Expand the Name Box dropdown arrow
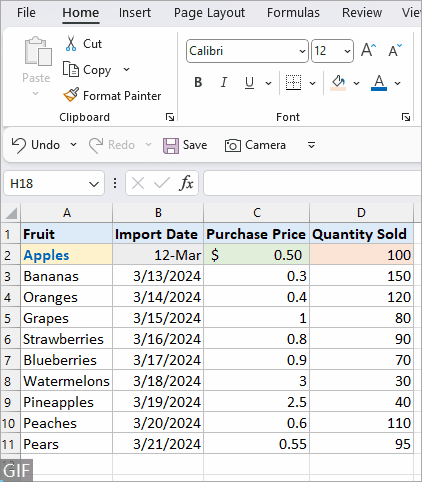Screen dimensions: 422x482 click(x=94, y=184)
